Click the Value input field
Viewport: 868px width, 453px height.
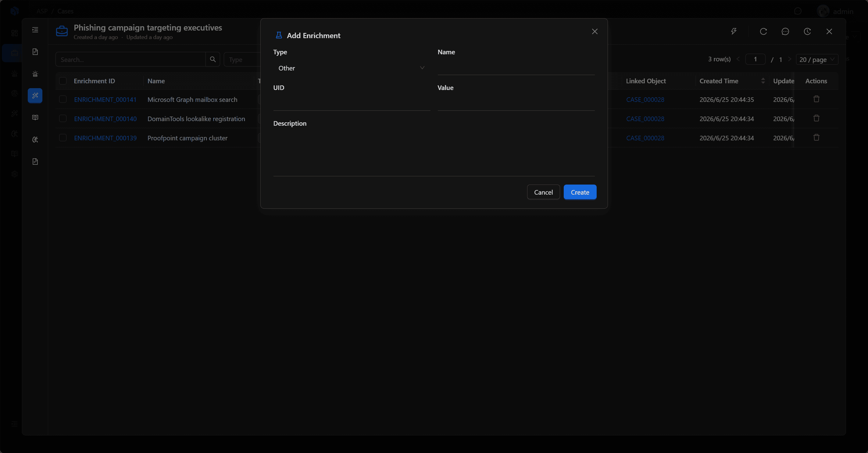(516, 103)
